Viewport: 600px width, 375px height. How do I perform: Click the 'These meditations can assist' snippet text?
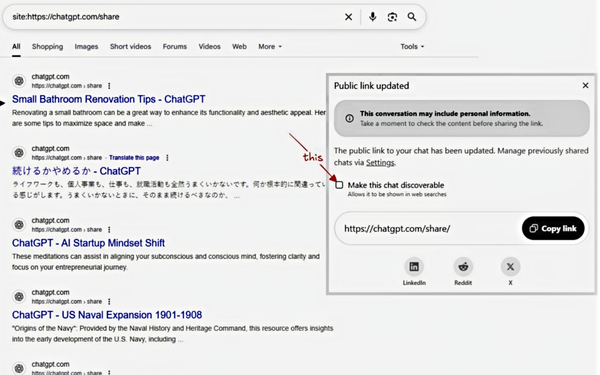click(166, 262)
